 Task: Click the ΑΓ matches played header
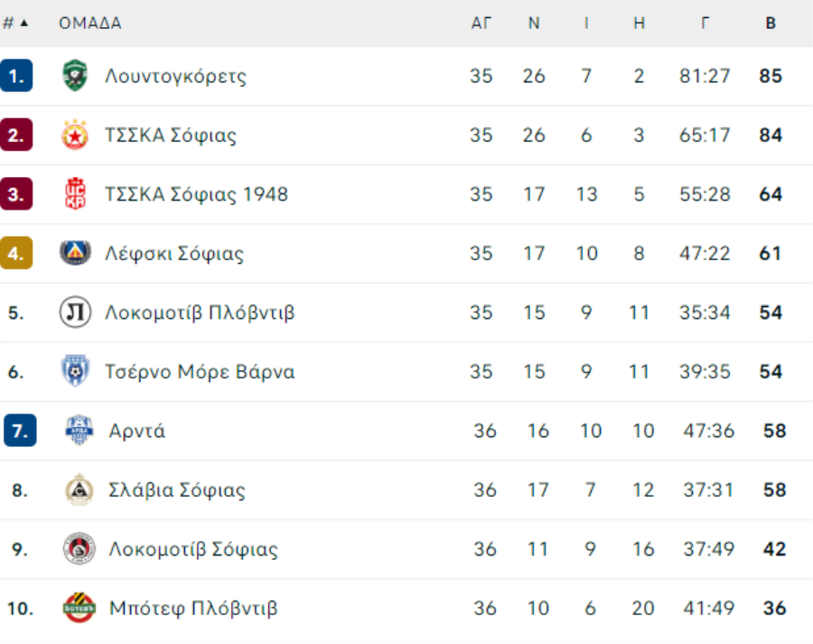(481, 23)
